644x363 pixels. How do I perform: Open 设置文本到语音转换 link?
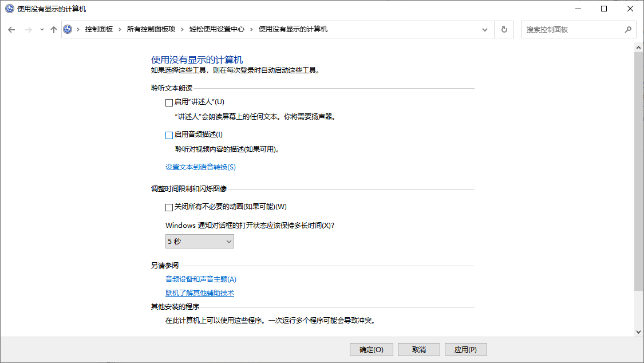200,167
